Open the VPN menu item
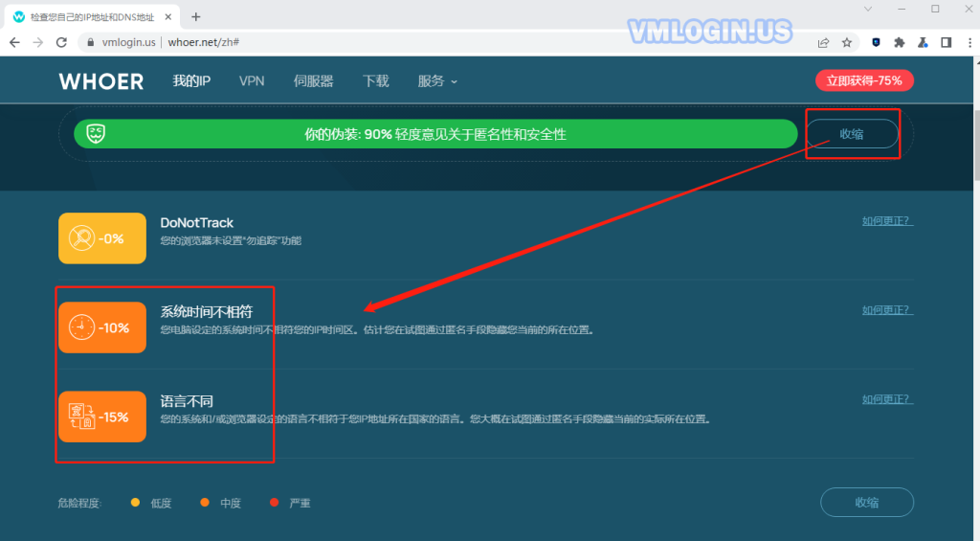The height and width of the screenshot is (541, 980). (x=252, y=81)
